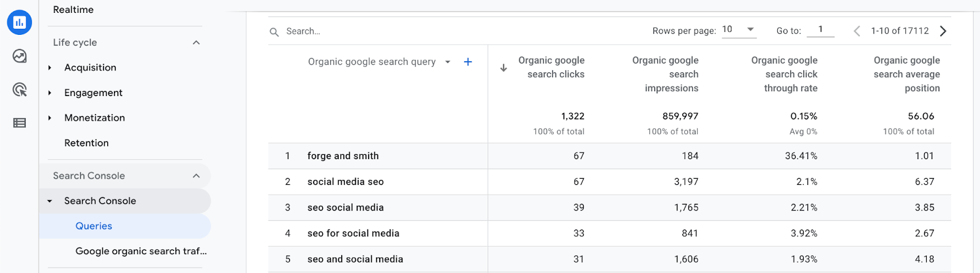Open the Advertising icon in left rail
The width and height of the screenshot is (980, 273).
pyautogui.click(x=20, y=90)
